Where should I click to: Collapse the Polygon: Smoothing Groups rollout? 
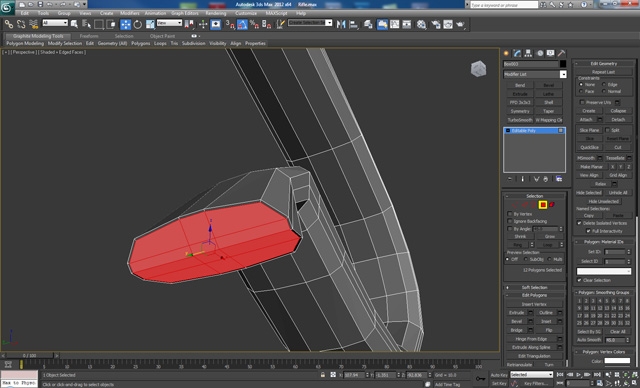604,293
